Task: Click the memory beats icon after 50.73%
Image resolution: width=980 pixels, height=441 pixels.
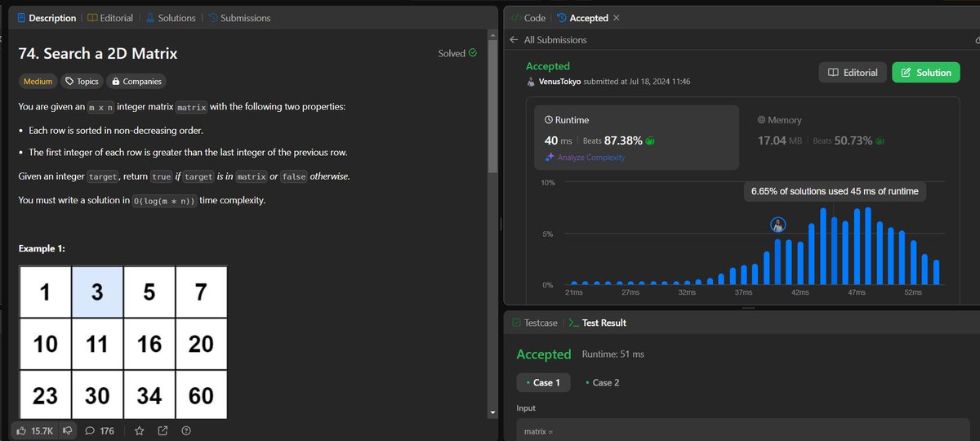Action: (x=880, y=140)
